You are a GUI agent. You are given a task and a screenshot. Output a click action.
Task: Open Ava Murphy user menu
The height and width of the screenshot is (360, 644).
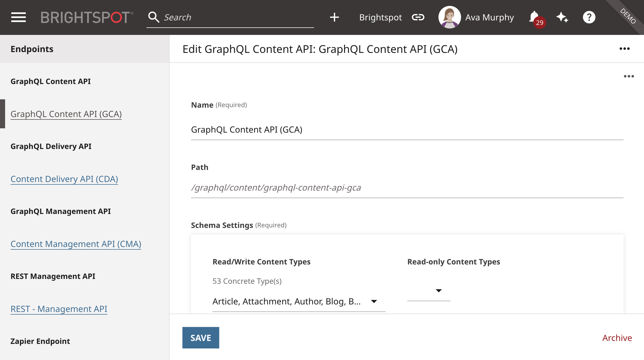(490, 17)
